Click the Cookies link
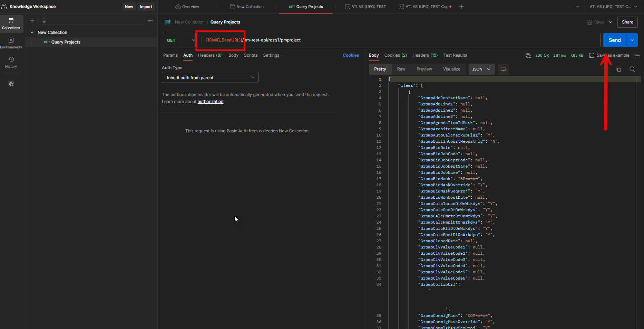644x329 pixels. (x=351, y=55)
